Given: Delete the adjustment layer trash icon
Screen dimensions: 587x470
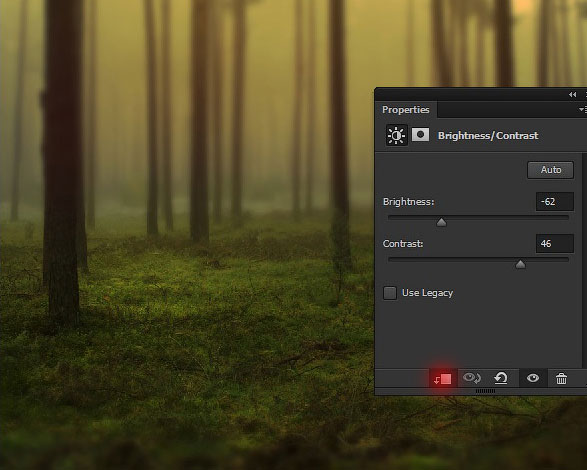Looking at the screenshot, I should tap(561, 378).
